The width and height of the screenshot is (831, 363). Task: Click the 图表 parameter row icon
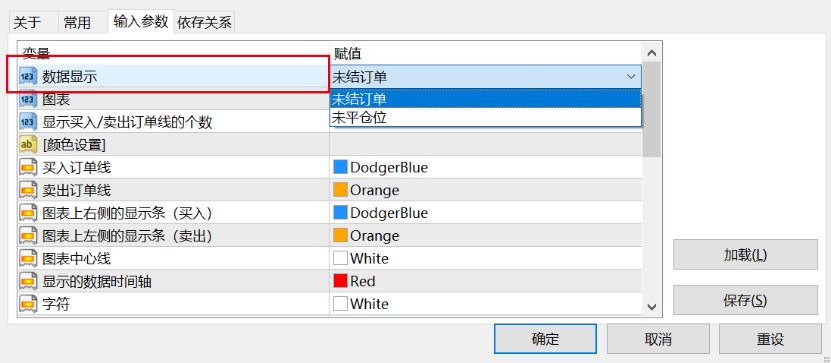[x=28, y=99]
